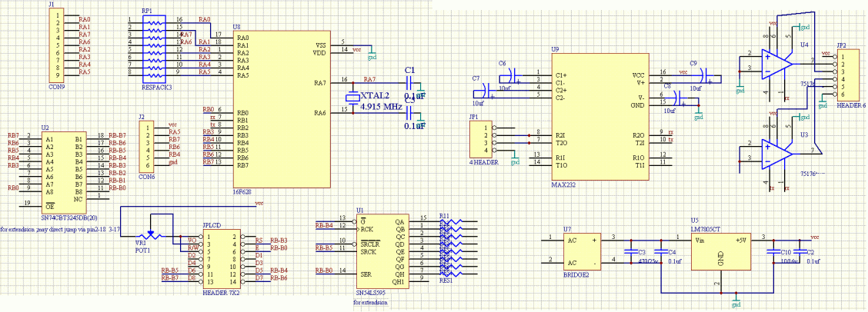Click the HEADER 7X2 JPLCD connector
This screenshot has height=312, width=868.
pos(221,261)
